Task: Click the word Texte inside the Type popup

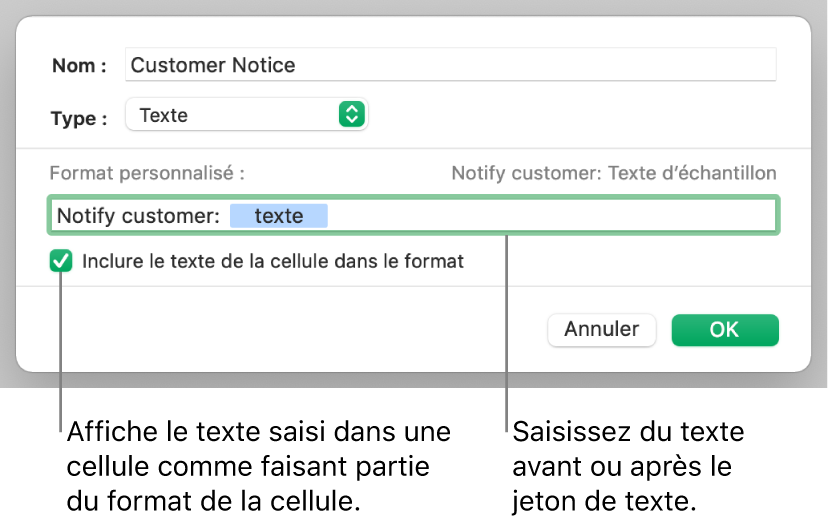Action: (x=164, y=115)
